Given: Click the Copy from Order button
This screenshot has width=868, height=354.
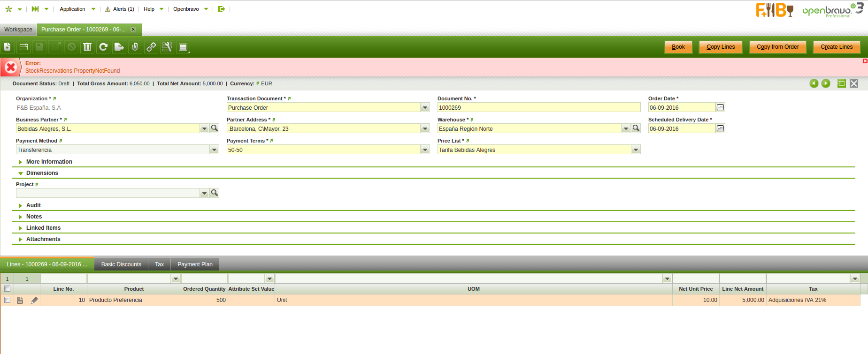Looking at the screenshot, I should tap(777, 47).
